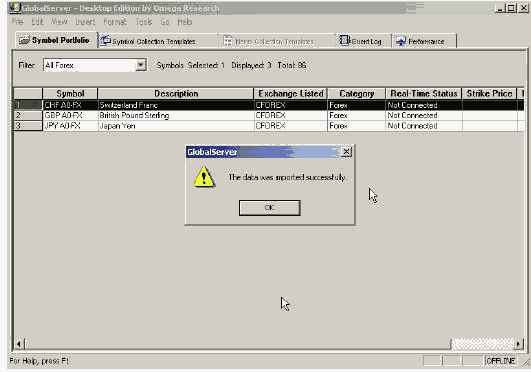Image resolution: width=531 pixels, height=372 pixels.
Task: Click the Performance tab icon
Action: [401, 41]
